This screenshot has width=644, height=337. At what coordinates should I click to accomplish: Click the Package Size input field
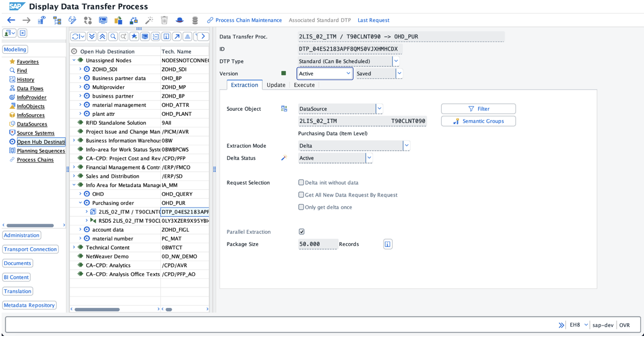[x=318, y=244]
